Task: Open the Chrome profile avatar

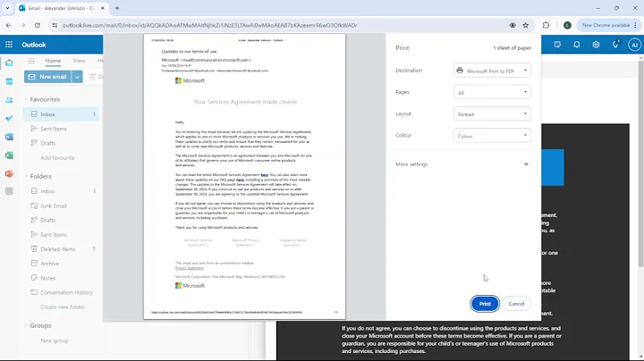Action: tap(567, 25)
